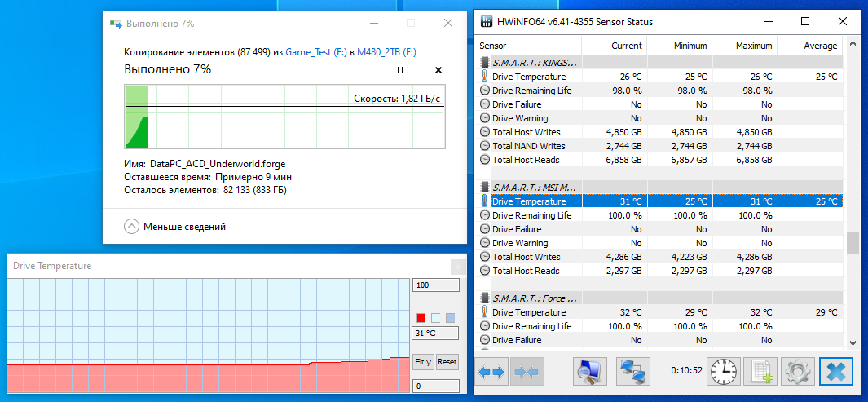Click icon beside KINGS Drive Warning
868x402 pixels.
pos(485,118)
